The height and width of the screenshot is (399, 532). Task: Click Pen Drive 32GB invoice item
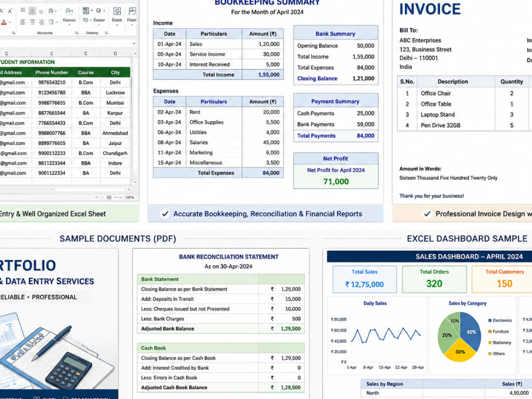point(440,125)
